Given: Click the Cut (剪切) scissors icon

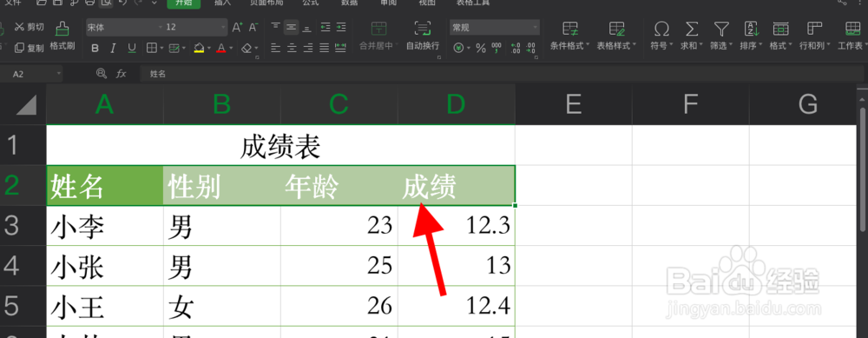Looking at the screenshot, I should click(x=19, y=27).
